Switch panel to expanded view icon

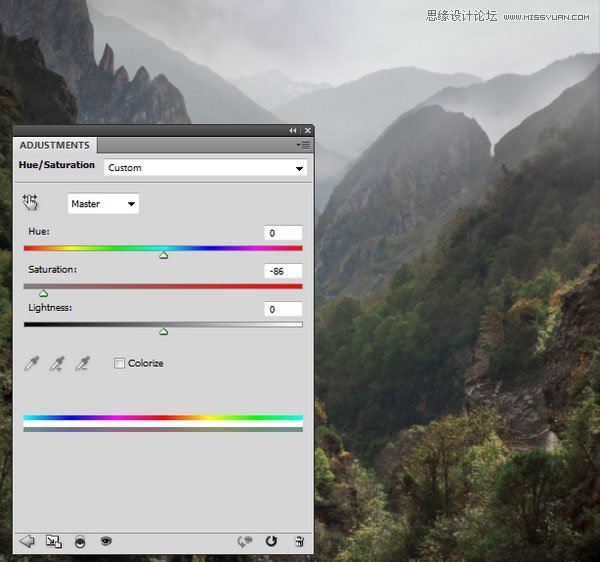(x=54, y=541)
